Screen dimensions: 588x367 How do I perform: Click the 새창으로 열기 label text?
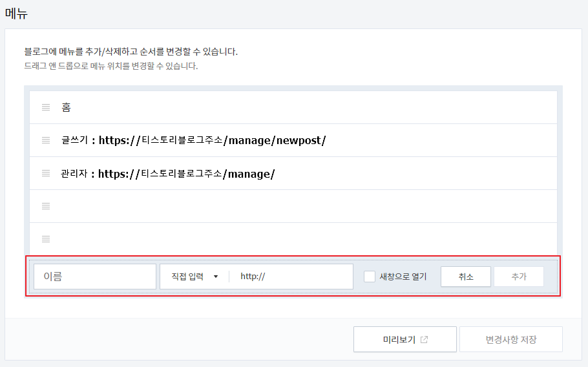403,277
